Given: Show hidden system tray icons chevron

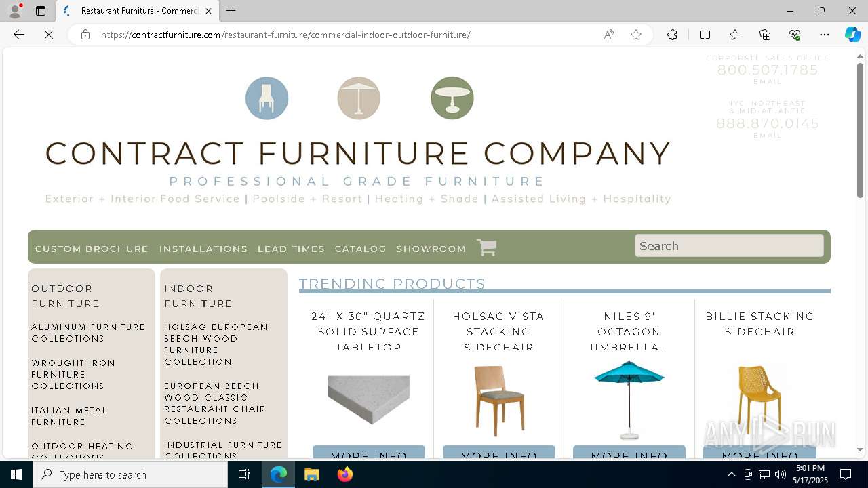Looking at the screenshot, I should pos(731,474).
